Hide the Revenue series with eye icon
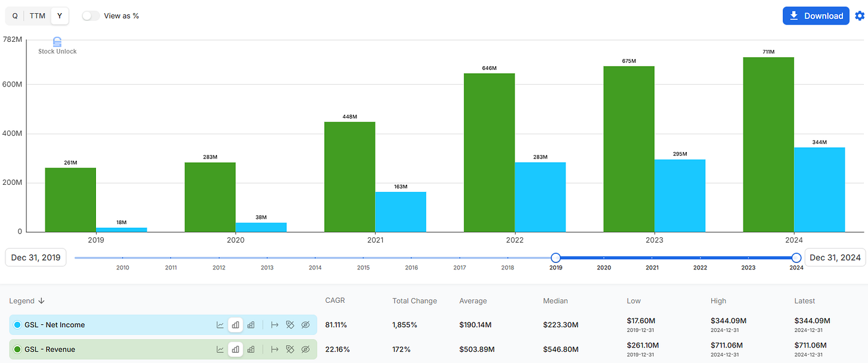 click(x=305, y=349)
